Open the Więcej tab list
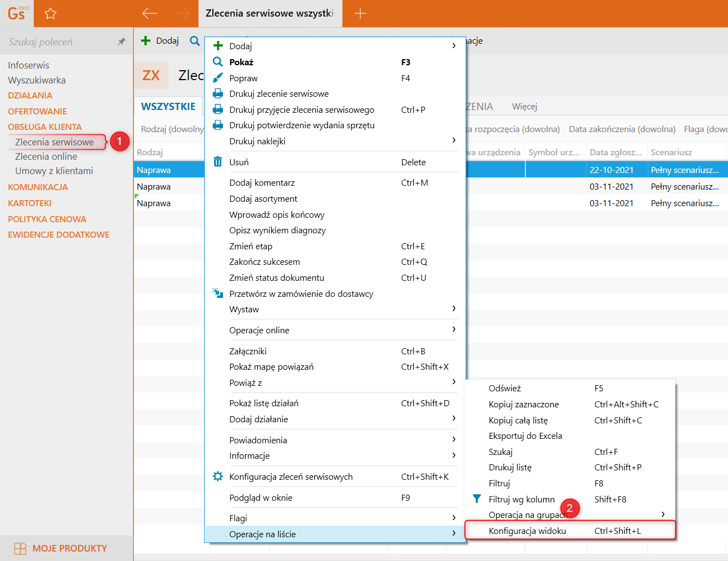Viewport: 728px width, 561px height. pyautogui.click(x=524, y=106)
